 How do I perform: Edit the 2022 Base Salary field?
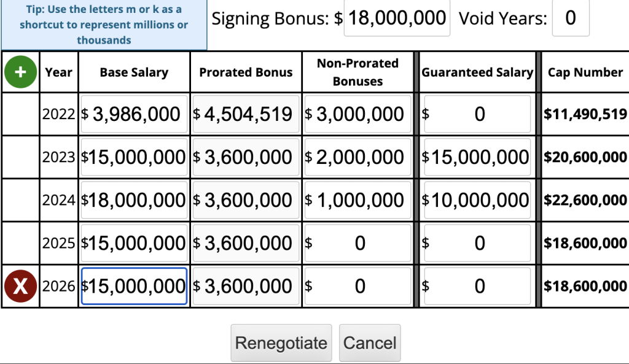134,114
